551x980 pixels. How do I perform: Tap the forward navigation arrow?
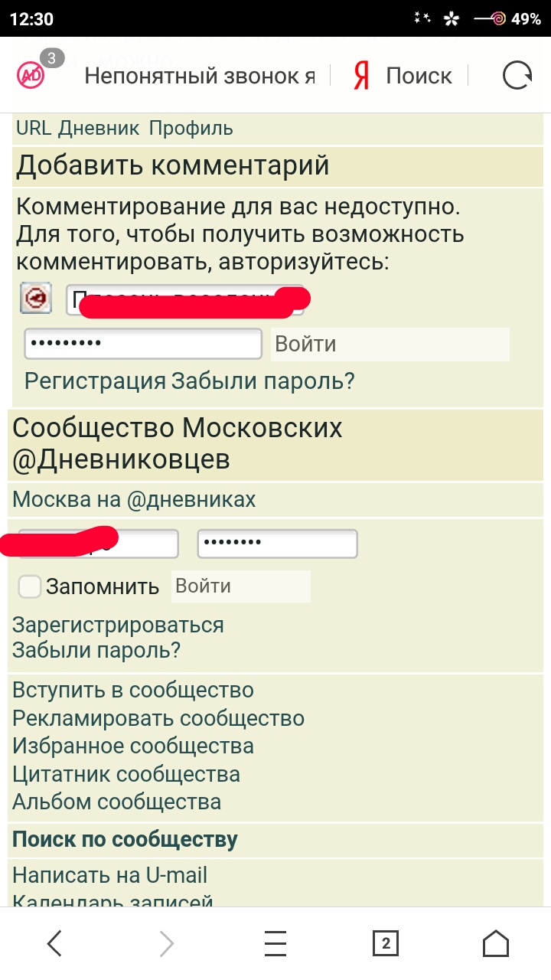point(166,943)
